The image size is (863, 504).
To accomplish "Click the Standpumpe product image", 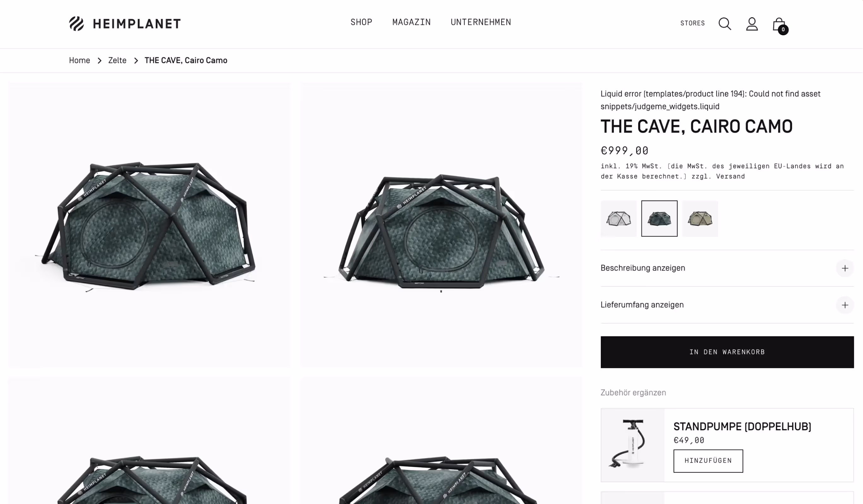I will pyautogui.click(x=633, y=445).
